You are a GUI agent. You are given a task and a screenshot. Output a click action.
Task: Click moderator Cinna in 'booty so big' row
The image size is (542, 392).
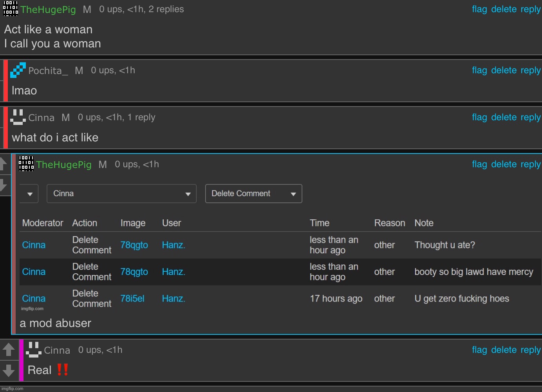click(x=34, y=272)
